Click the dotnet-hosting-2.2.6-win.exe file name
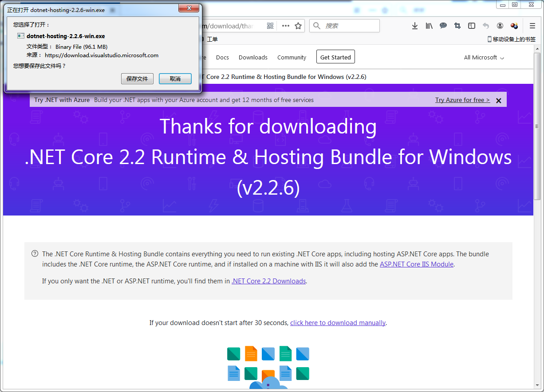This screenshot has width=544, height=392. coord(66,36)
